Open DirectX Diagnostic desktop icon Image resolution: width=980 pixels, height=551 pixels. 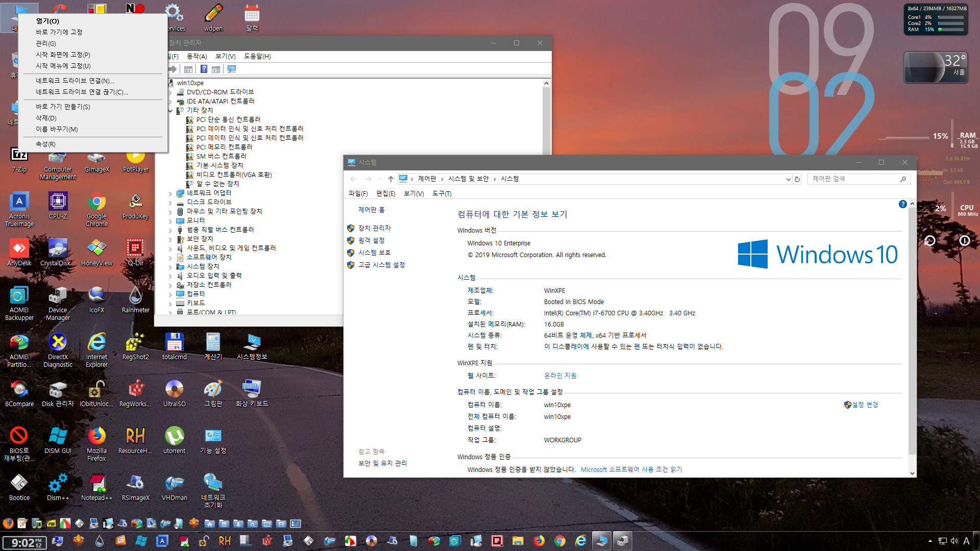coord(58,350)
